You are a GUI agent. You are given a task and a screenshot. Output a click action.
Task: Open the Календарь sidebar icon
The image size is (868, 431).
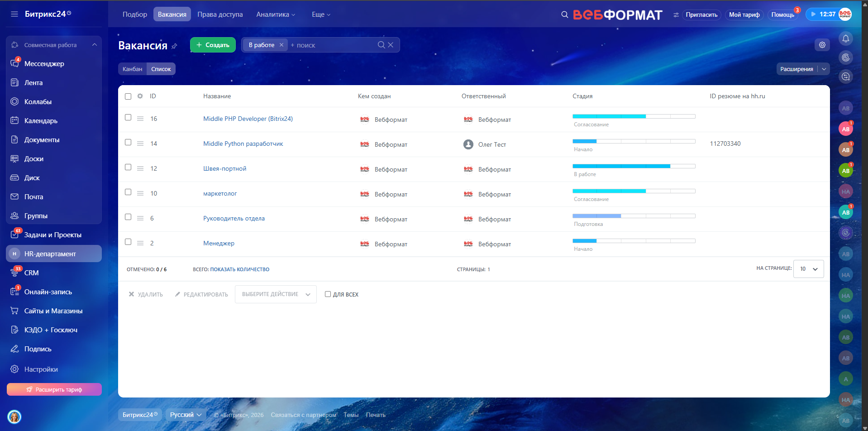pyautogui.click(x=14, y=121)
